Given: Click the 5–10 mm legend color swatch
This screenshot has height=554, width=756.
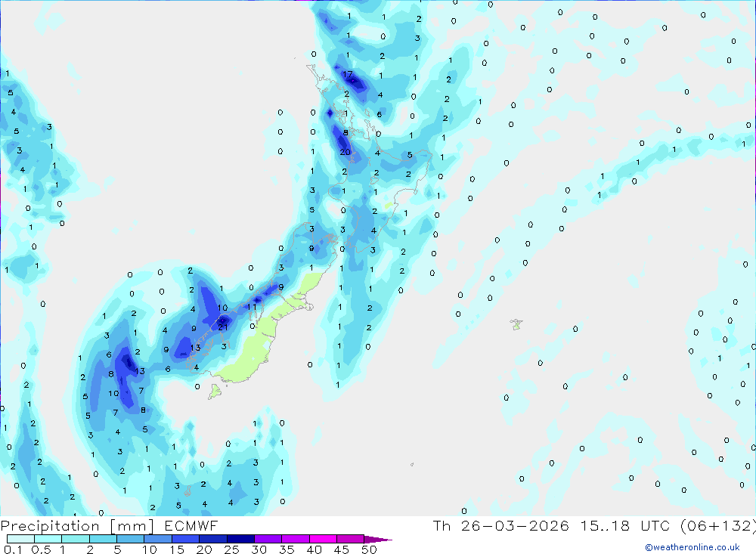Looking at the screenshot, I should [x=130, y=539].
